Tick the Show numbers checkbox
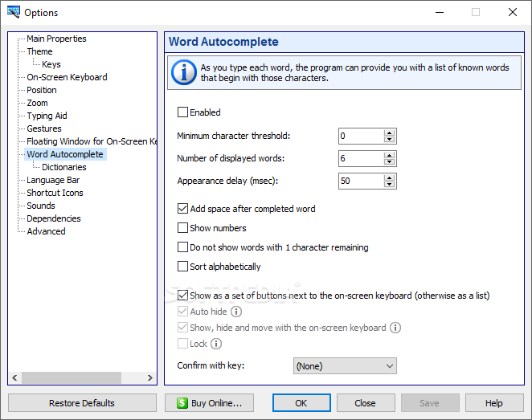This screenshot has height=420, width=532. [x=182, y=228]
